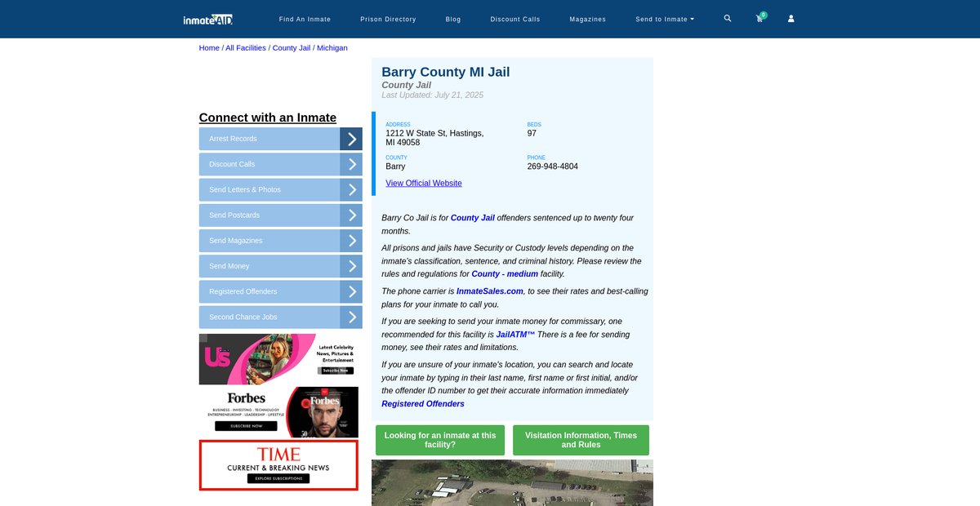This screenshot has width=980, height=506.
Task: Select Second Chance Jobs sidebar item
Action: point(269,317)
